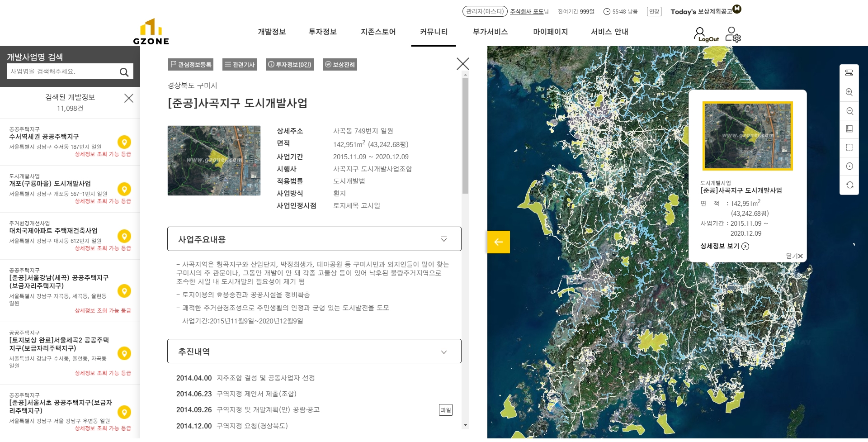Screen dimensions: 868x442
Task: Focus the 사업명을 검색해주세요 search field
Action: (62, 71)
